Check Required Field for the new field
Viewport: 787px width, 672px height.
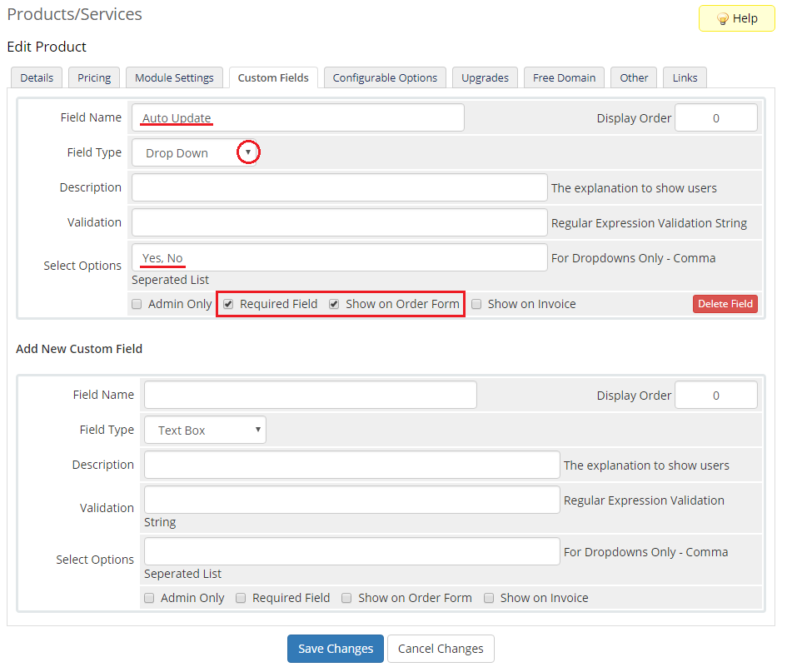tap(241, 598)
